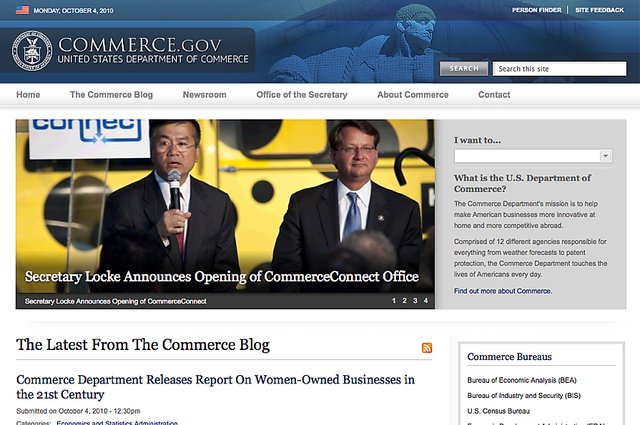Image resolution: width=640 pixels, height=425 pixels.
Task: Expand the I want to... dropdown
Action: pyautogui.click(x=533, y=156)
